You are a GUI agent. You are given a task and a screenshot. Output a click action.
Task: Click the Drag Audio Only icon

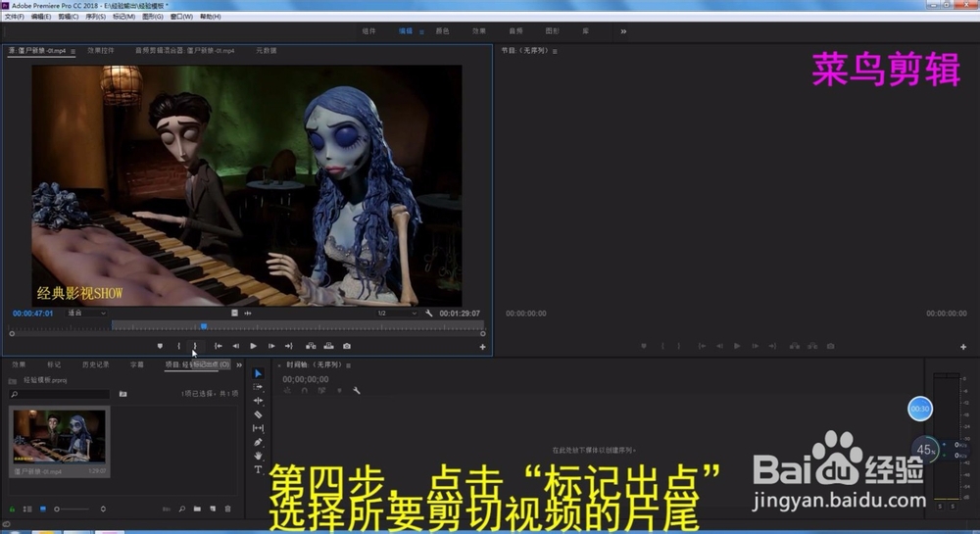point(248,313)
